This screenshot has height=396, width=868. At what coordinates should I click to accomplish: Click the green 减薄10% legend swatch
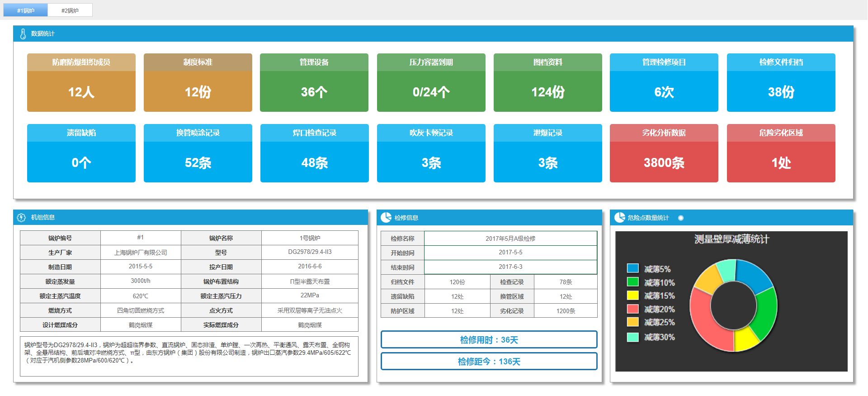point(633,282)
